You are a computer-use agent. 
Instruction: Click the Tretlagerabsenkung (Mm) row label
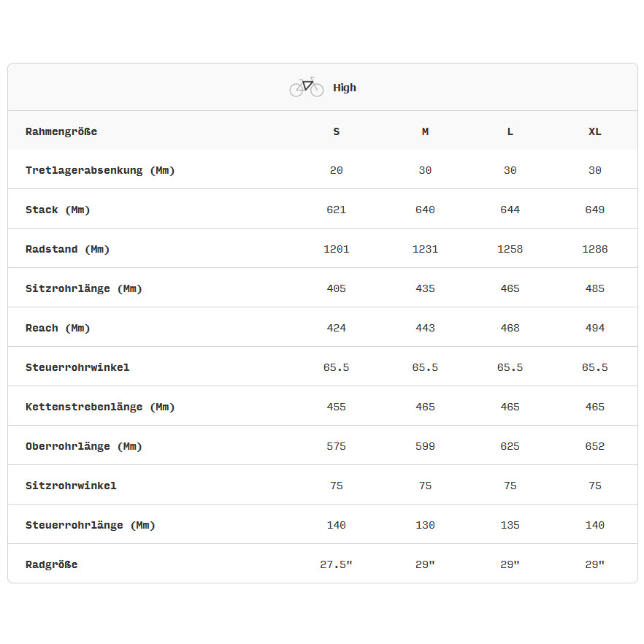[x=100, y=170]
